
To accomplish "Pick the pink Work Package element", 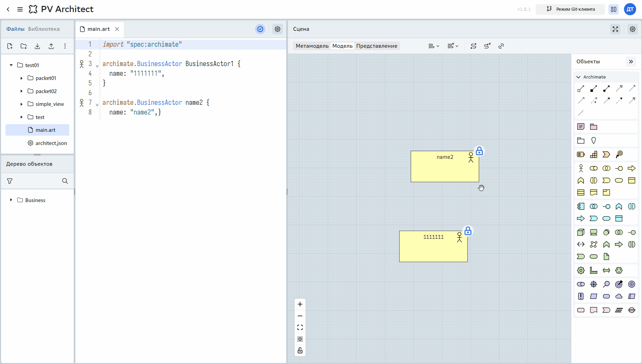I will [581, 310].
